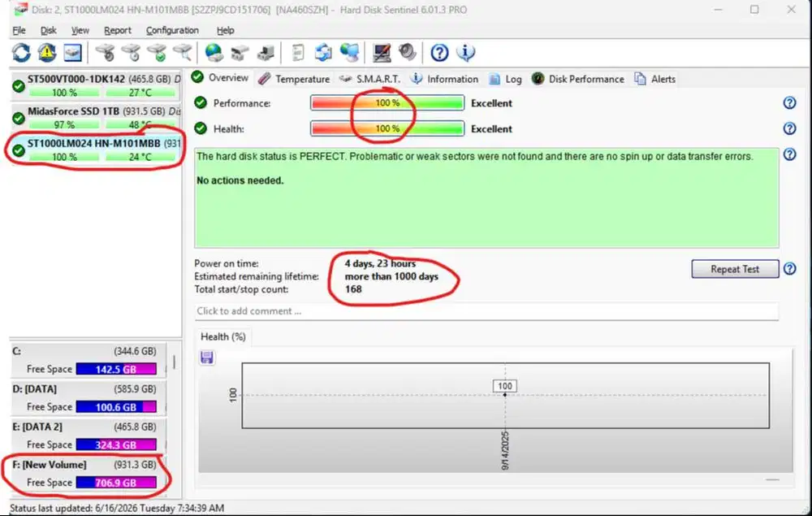Click help icon beside Health bar
The image size is (812, 516).
pos(789,128)
